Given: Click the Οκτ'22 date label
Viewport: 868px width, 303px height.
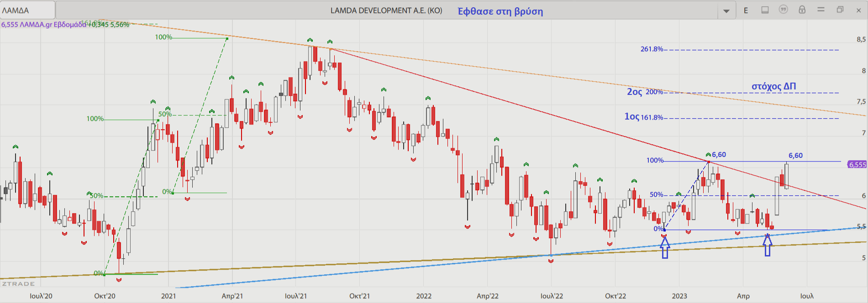Looking at the screenshot, I should tap(615, 296).
